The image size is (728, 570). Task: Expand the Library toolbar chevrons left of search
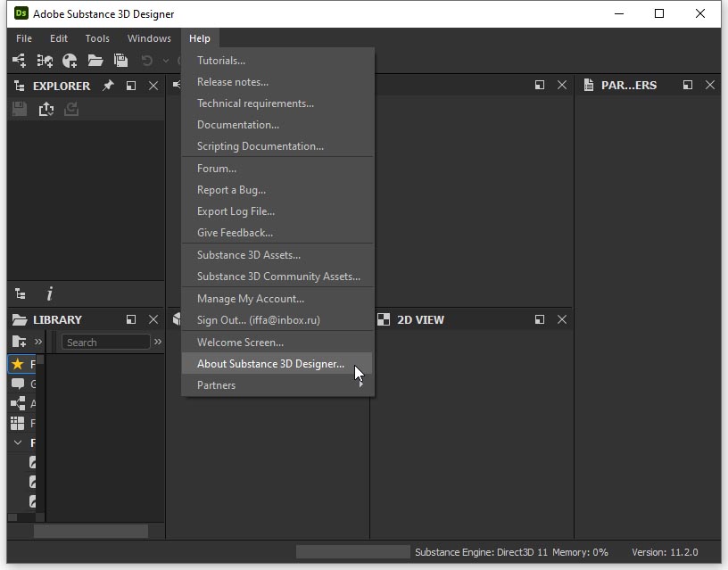point(38,342)
